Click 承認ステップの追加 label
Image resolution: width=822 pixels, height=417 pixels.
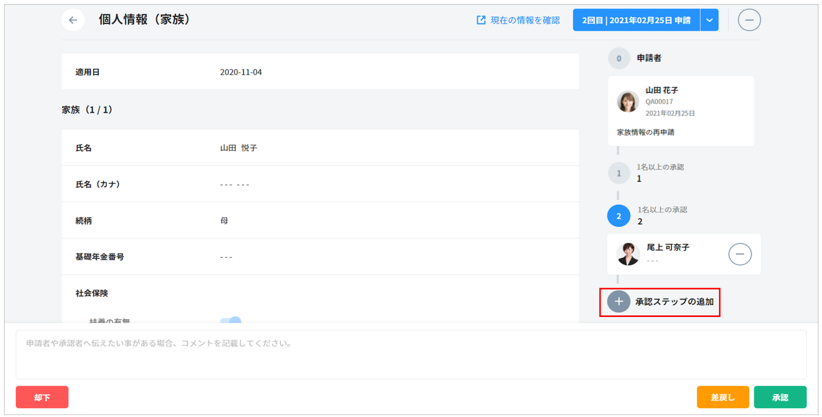pos(674,301)
